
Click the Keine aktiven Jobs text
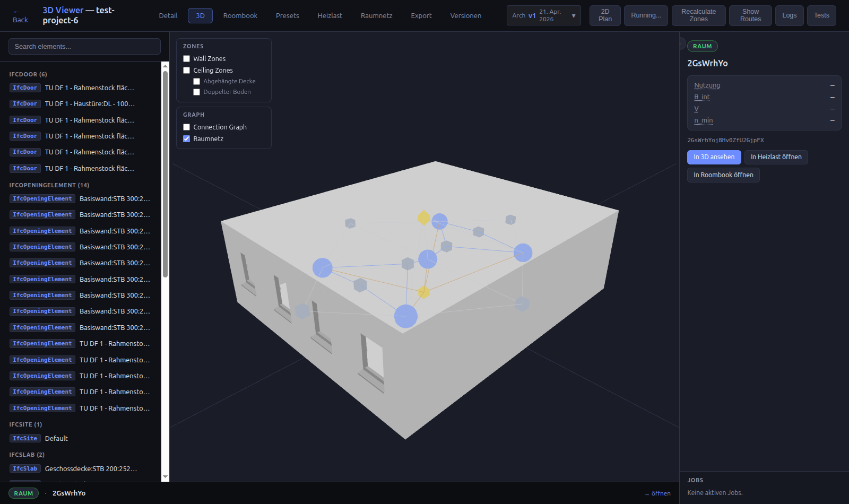(x=715, y=493)
